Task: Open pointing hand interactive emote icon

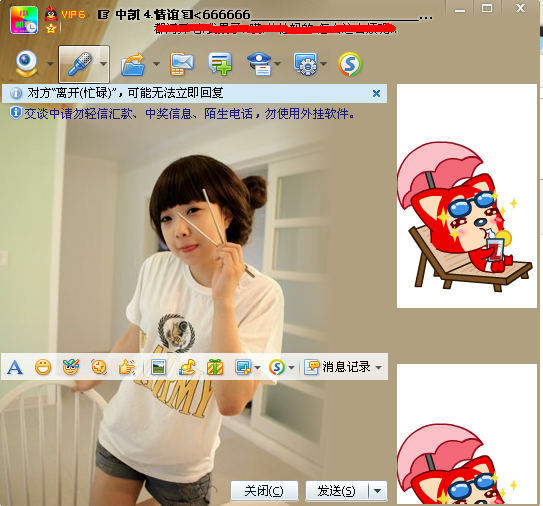Action: [127, 367]
